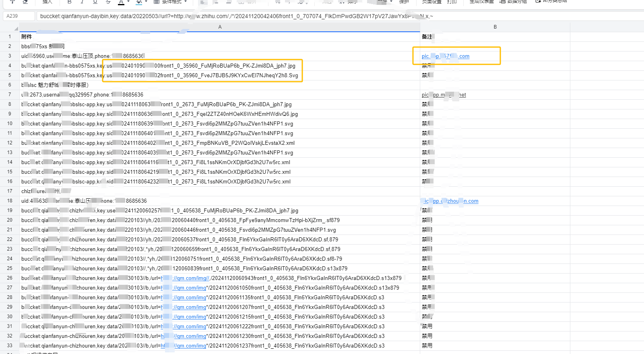The width and height of the screenshot is (644, 354).
Task: Open the fill color dropdown arrow
Action: [x=146, y=2]
